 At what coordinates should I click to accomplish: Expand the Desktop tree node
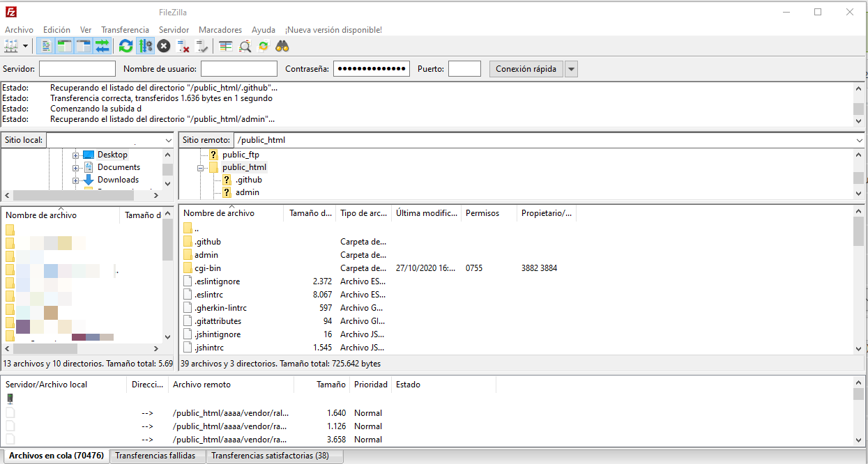75,155
